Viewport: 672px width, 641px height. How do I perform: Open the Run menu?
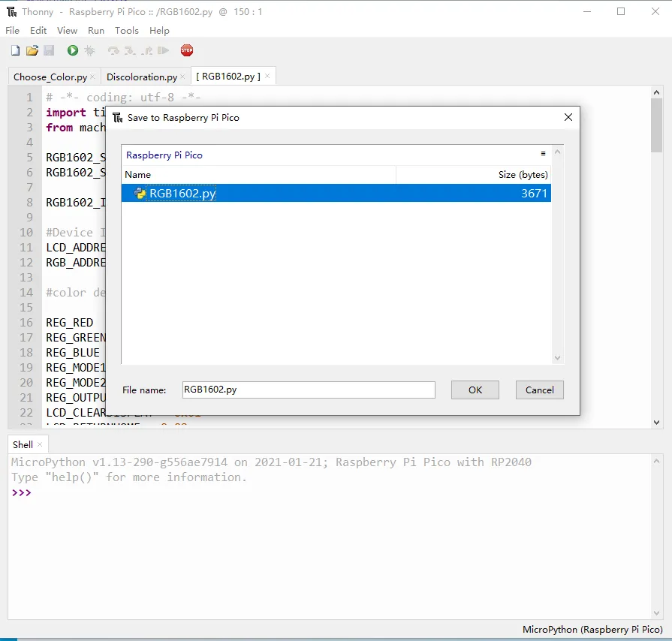(96, 31)
